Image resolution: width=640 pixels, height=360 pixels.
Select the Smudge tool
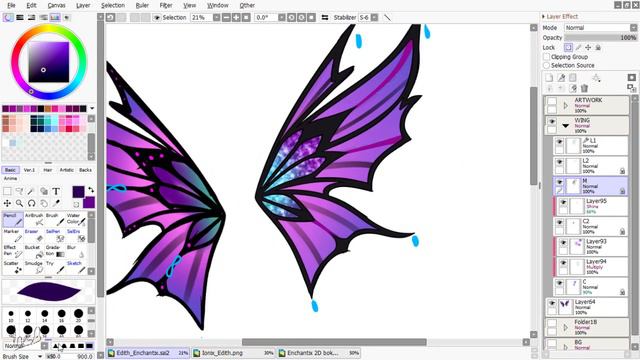[34, 267]
